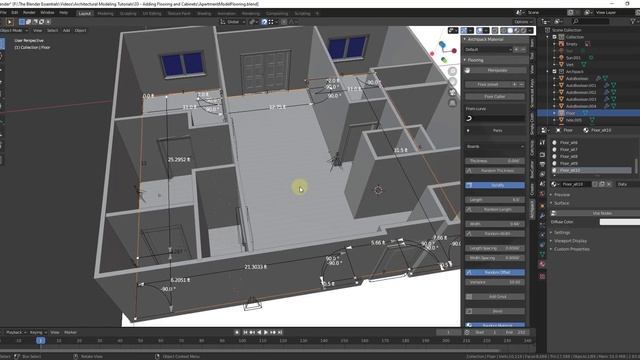Open Physics properties tab icon
Image resolution: width=640 pixels, height=360 pixels.
[542, 235]
